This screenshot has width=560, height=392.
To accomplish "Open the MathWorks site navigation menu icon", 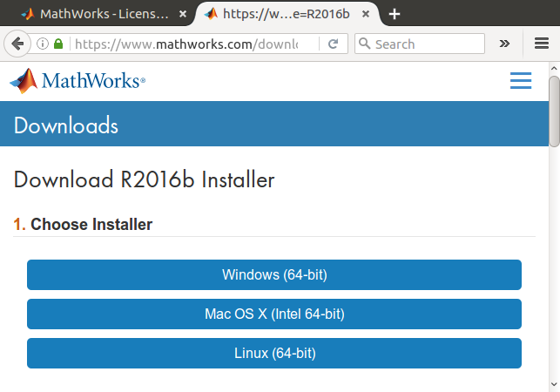I will point(521,80).
